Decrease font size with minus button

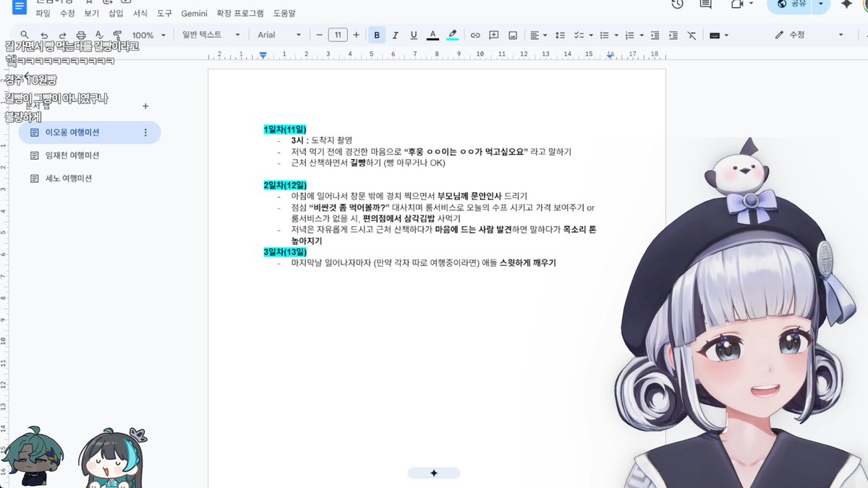click(319, 35)
